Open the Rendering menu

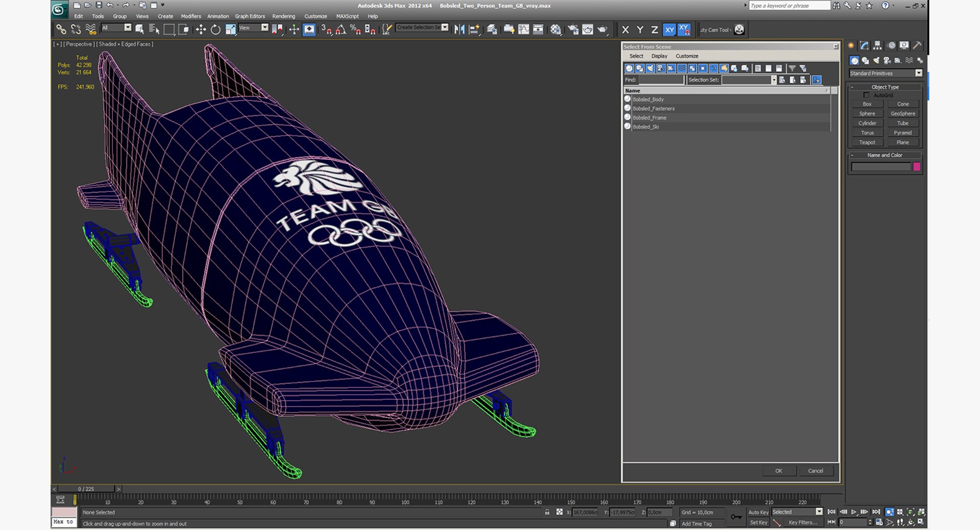coord(284,16)
